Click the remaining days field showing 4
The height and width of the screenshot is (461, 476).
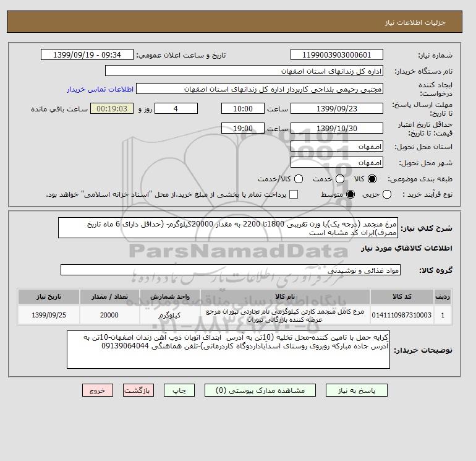pos(176,108)
